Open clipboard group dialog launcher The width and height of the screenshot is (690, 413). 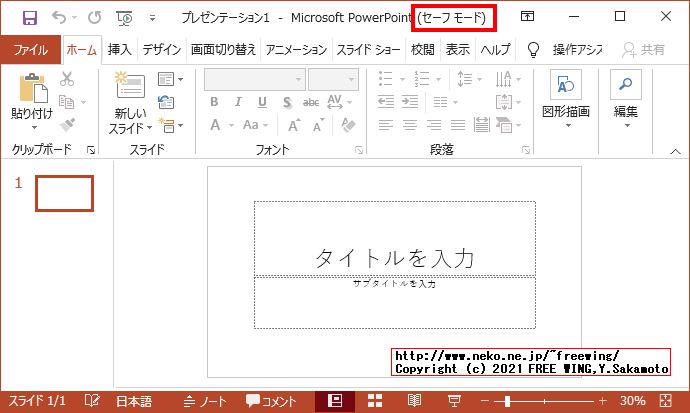click(91, 150)
